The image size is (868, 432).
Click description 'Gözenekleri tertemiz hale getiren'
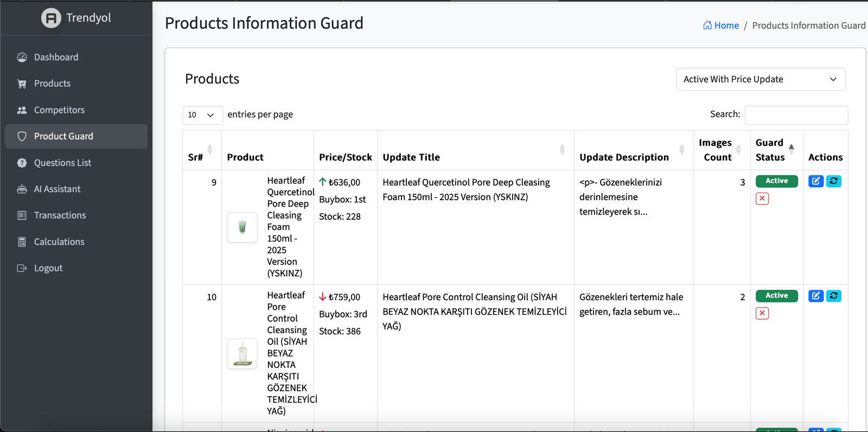click(631, 304)
